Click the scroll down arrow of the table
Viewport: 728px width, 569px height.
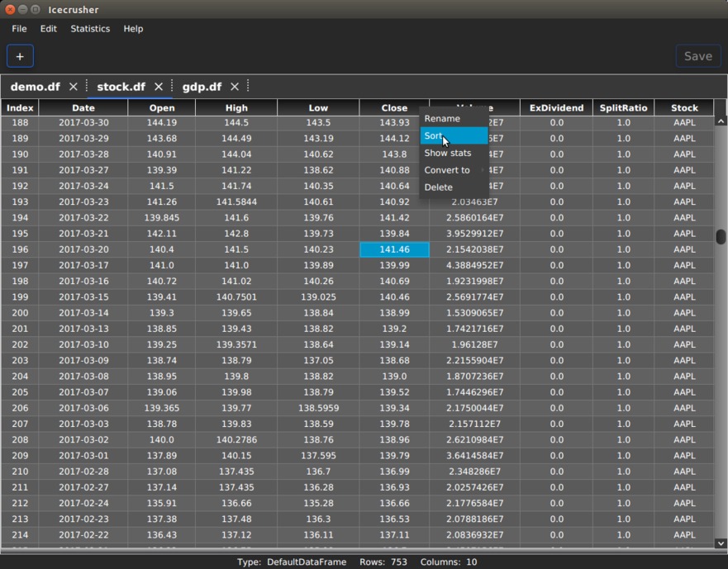click(x=721, y=543)
